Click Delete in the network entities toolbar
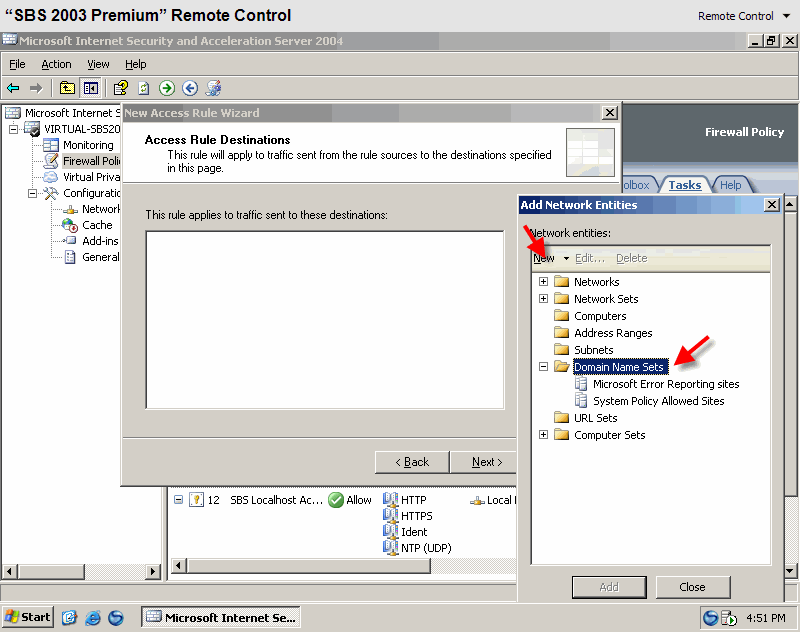Image resolution: width=800 pixels, height=632 pixels. click(632, 258)
